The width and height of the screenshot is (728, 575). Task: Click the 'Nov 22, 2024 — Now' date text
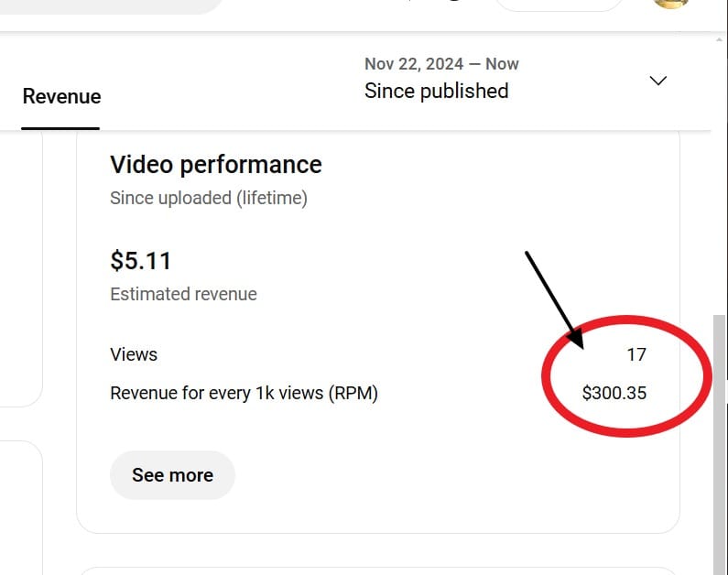(441, 64)
